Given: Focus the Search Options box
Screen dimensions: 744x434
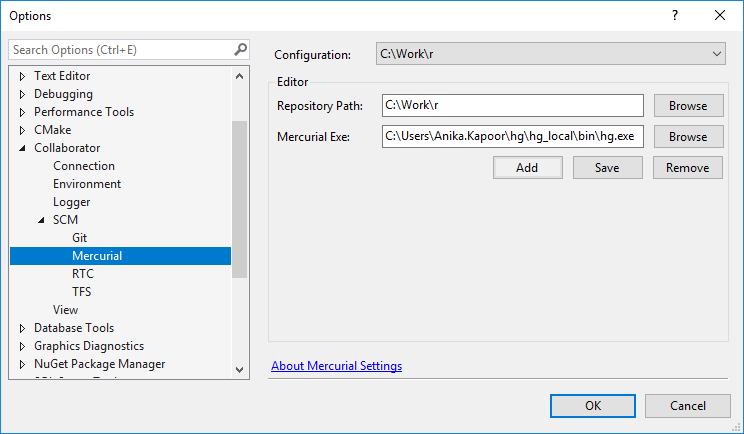Looking at the screenshot, I should pos(120,49).
